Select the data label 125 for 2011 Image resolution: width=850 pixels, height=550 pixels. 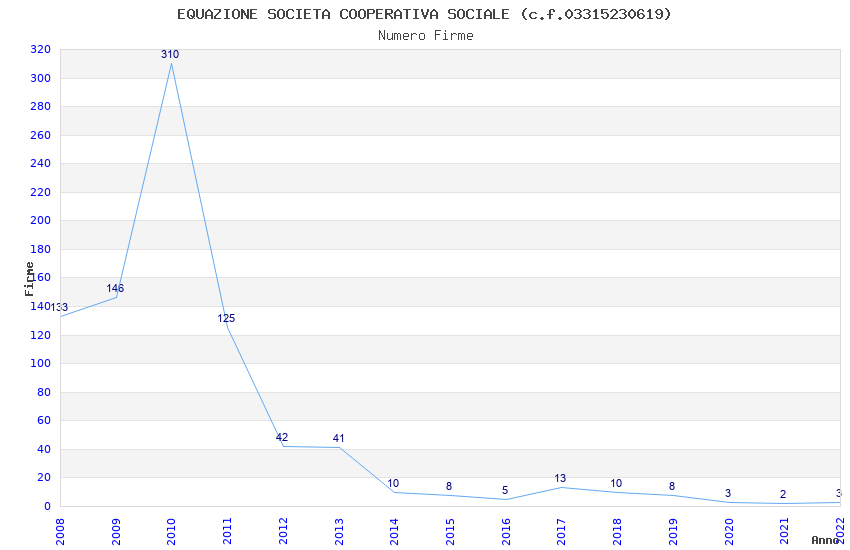click(x=226, y=318)
